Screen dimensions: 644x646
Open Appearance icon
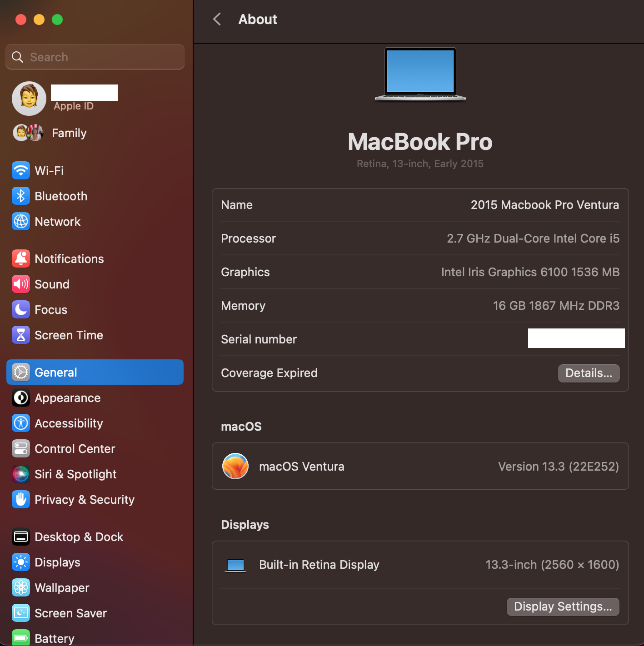[21, 398]
